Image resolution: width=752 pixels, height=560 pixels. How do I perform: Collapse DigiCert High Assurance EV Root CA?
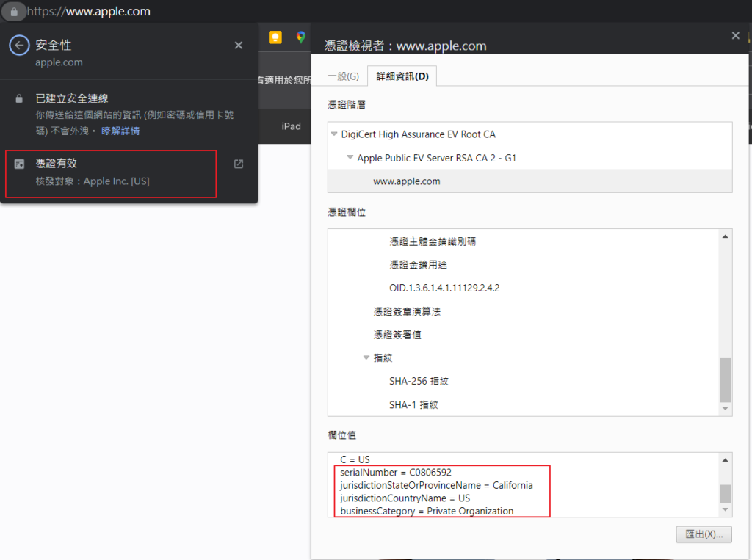click(x=334, y=134)
